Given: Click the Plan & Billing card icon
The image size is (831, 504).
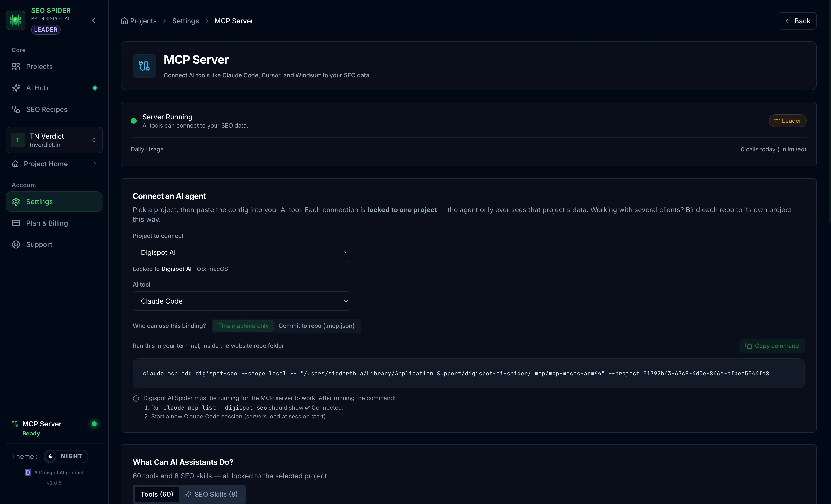Looking at the screenshot, I should coord(16,223).
